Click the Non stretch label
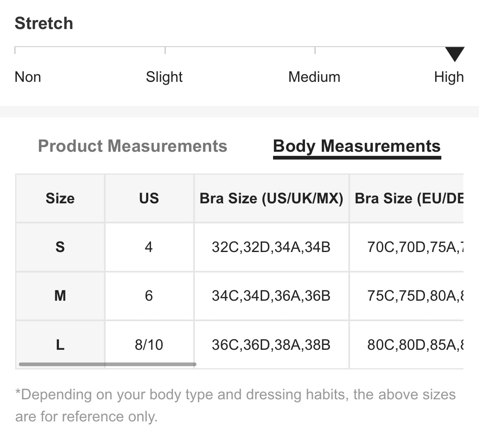 point(28,77)
